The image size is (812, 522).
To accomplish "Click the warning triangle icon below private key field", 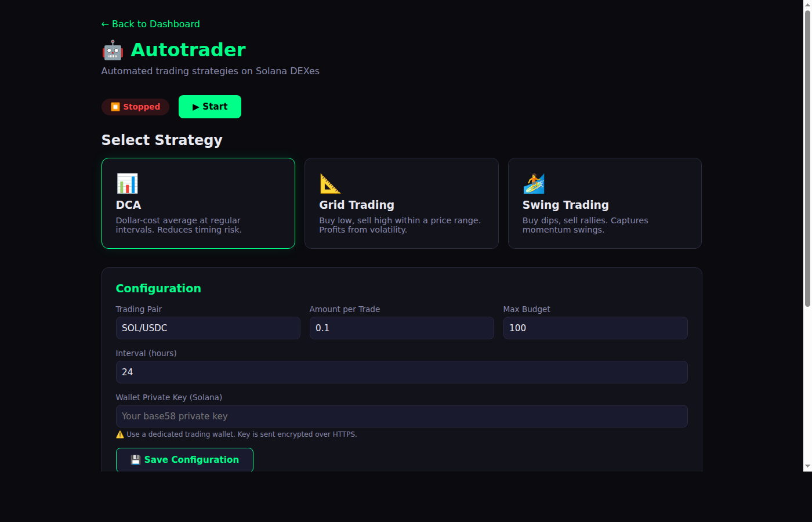I will [x=119, y=434].
